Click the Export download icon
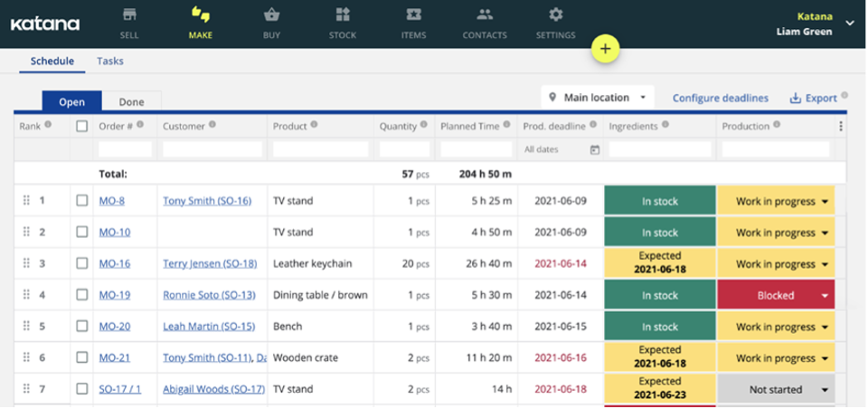 [795, 99]
